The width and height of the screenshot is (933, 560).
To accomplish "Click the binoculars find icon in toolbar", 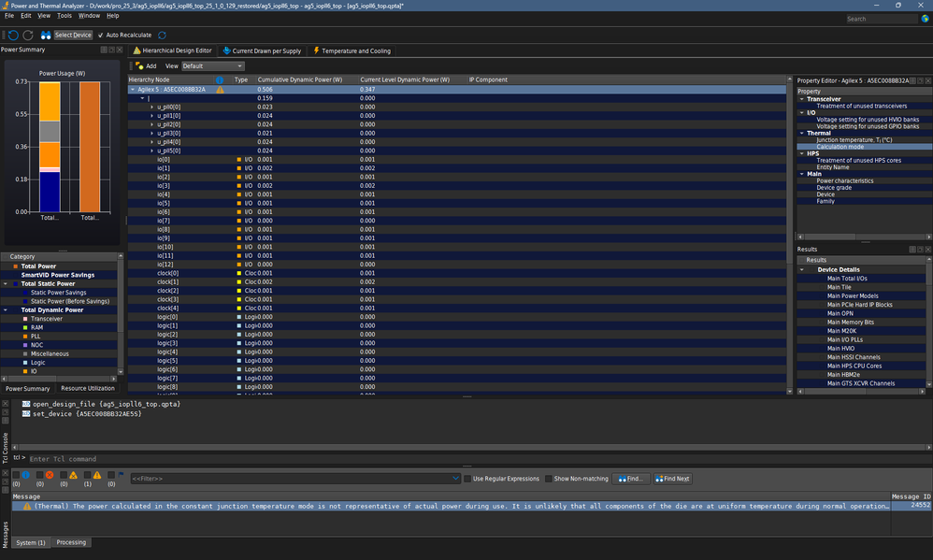I will click(46, 36).
